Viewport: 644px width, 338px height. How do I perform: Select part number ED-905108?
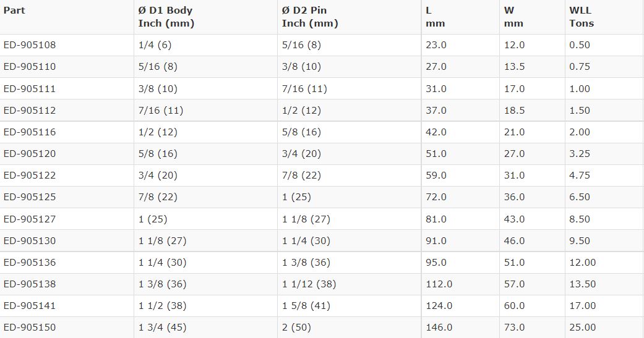click(30, 45)
